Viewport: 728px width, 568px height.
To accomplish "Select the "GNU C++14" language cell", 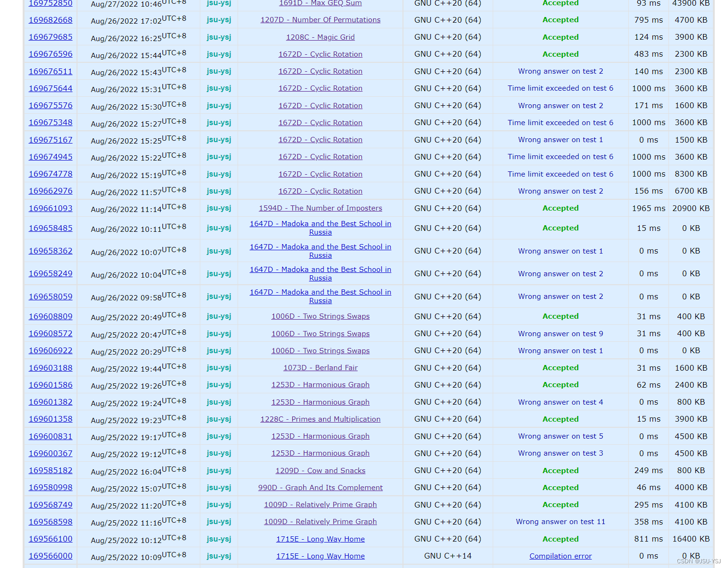I will pos(447,556).
